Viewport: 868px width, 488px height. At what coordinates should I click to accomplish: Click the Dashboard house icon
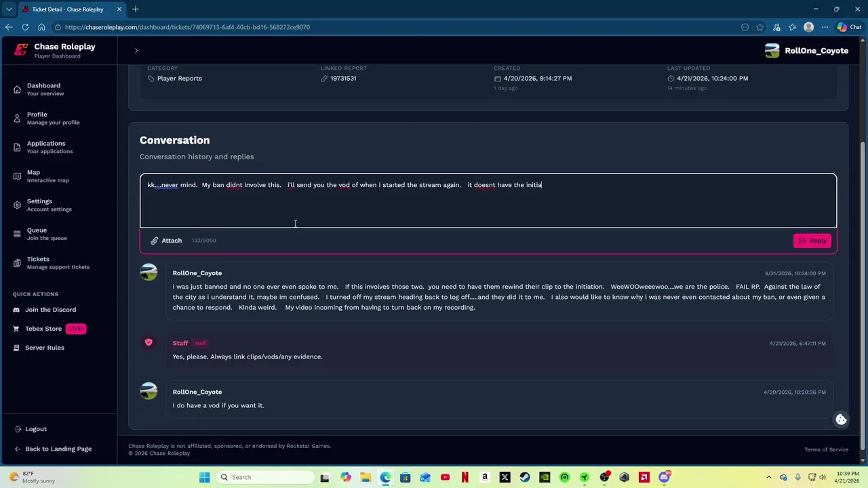(17, 89)
